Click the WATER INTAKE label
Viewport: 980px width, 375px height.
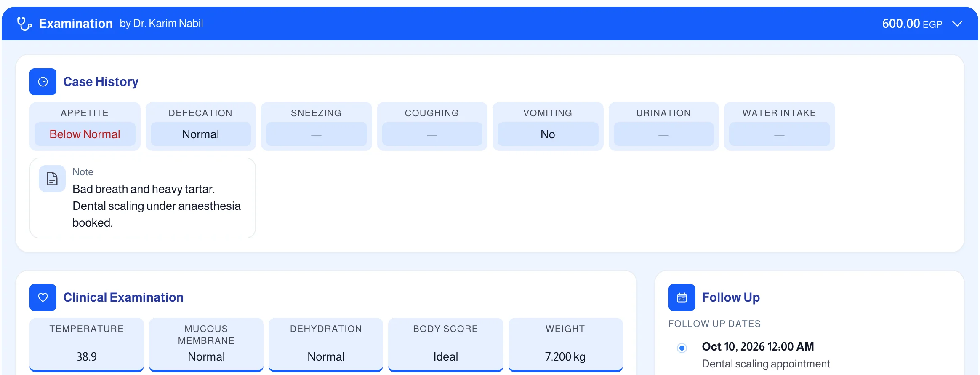(779, 113)
